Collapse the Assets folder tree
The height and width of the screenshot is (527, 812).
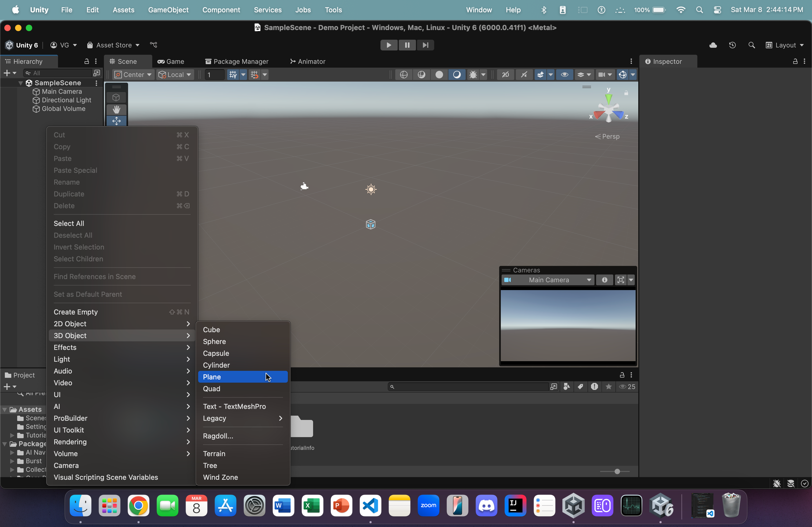(5, 409)
